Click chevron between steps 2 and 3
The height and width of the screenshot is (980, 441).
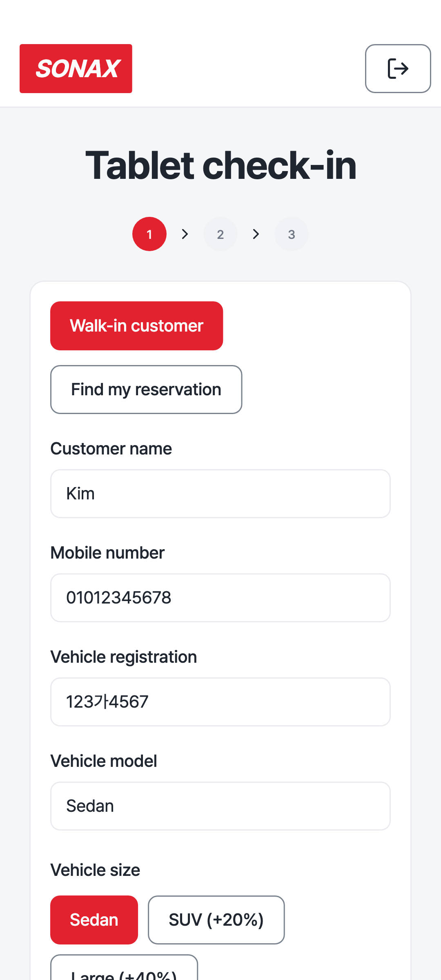click(256, 234)
